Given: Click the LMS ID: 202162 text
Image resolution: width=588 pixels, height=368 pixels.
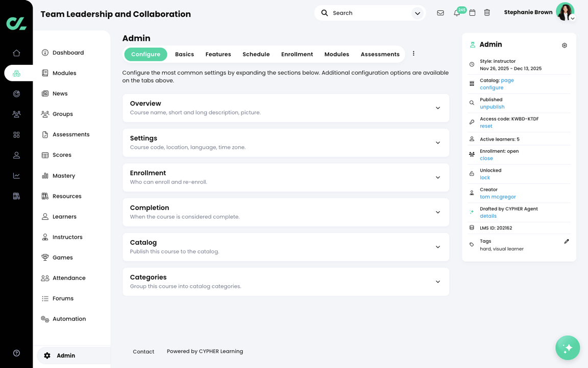Looking at the screenshot, I should [x=496, y=228].
